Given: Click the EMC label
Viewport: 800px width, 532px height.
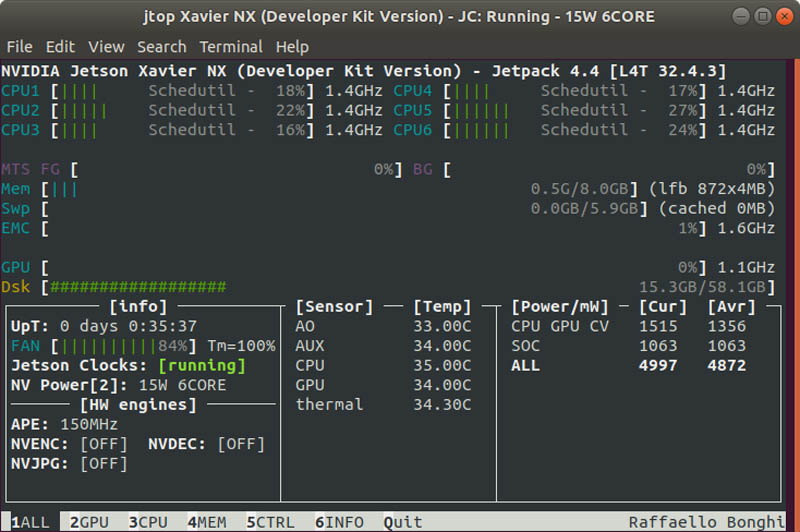Looking at the screenshot, I should coord(15,228).
